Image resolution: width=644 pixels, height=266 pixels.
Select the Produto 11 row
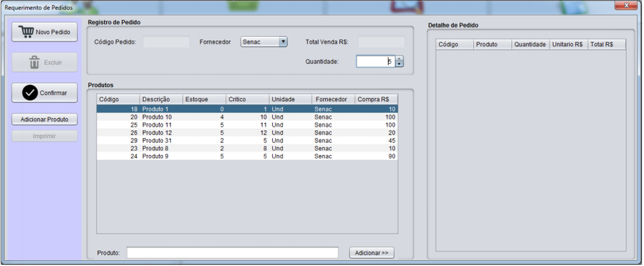click(x=247, y=125)
